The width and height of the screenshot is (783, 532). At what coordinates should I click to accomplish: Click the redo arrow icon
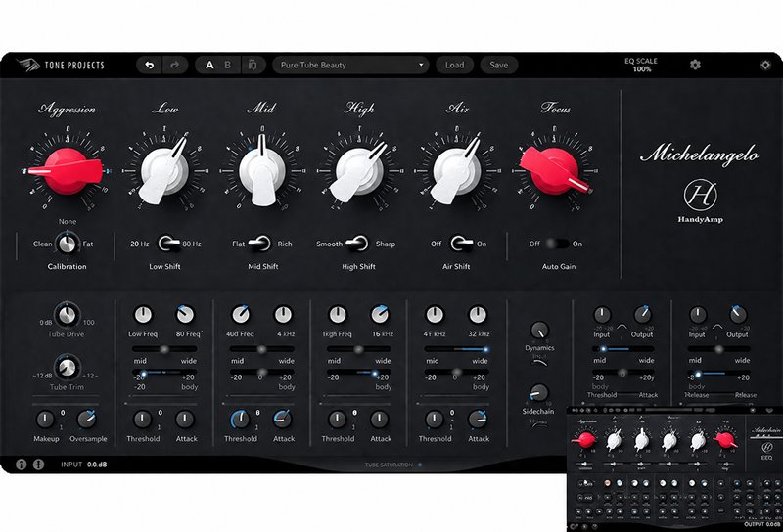tap(174, 65)
